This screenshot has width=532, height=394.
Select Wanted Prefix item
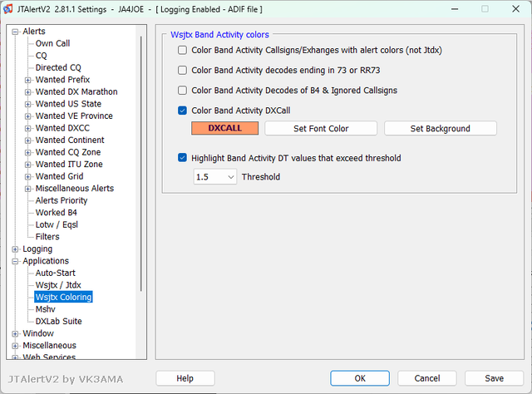pyautogui.click(x=62, y=80)
